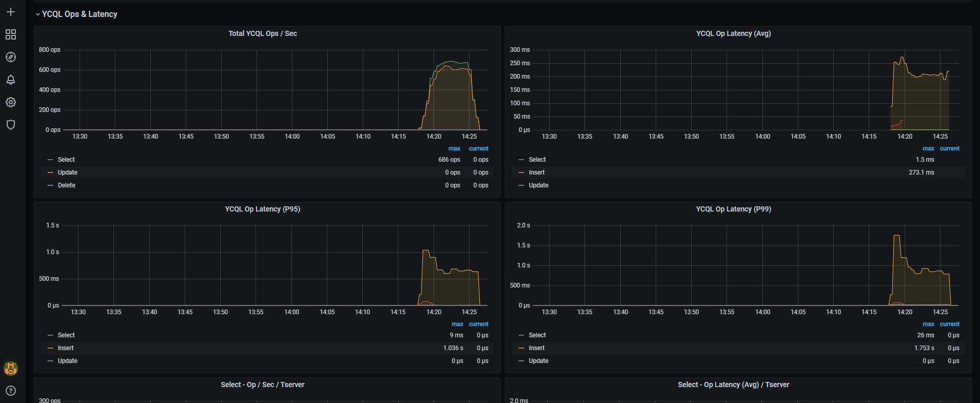Open the Help question mark icon

(x=11, y=391)
